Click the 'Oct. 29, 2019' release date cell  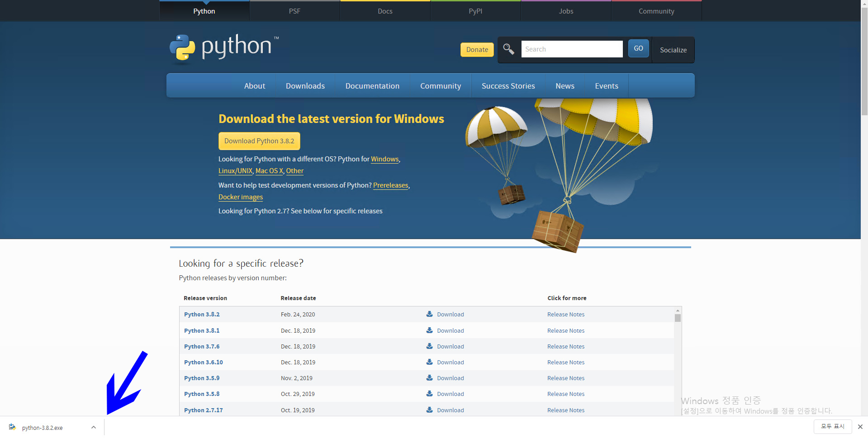pyautogui.click(x=298, y=394)
